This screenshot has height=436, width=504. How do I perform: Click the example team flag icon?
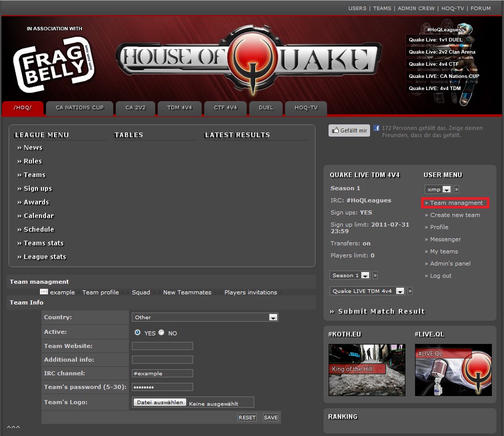pos(43,292)
